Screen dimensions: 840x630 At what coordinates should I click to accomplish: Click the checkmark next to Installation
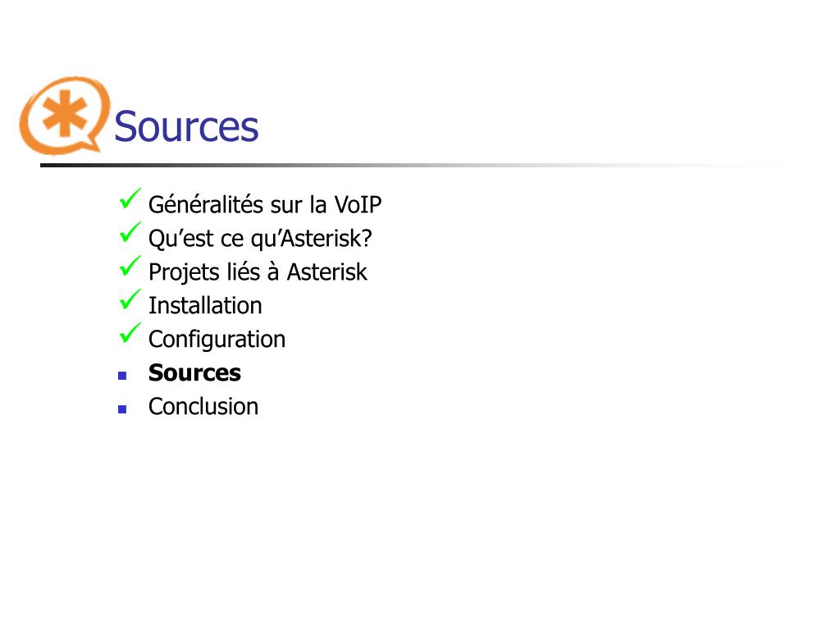pos(130,299)
